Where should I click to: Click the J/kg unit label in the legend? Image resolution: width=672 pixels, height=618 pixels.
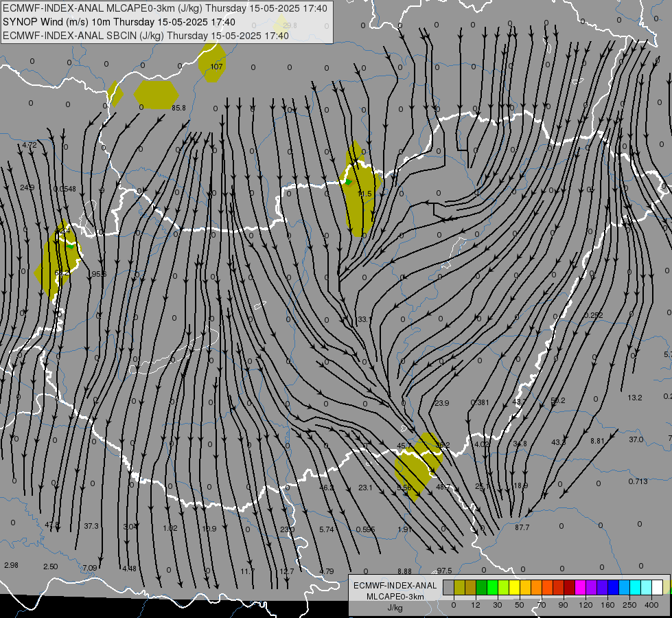click(x=395, y=608)
